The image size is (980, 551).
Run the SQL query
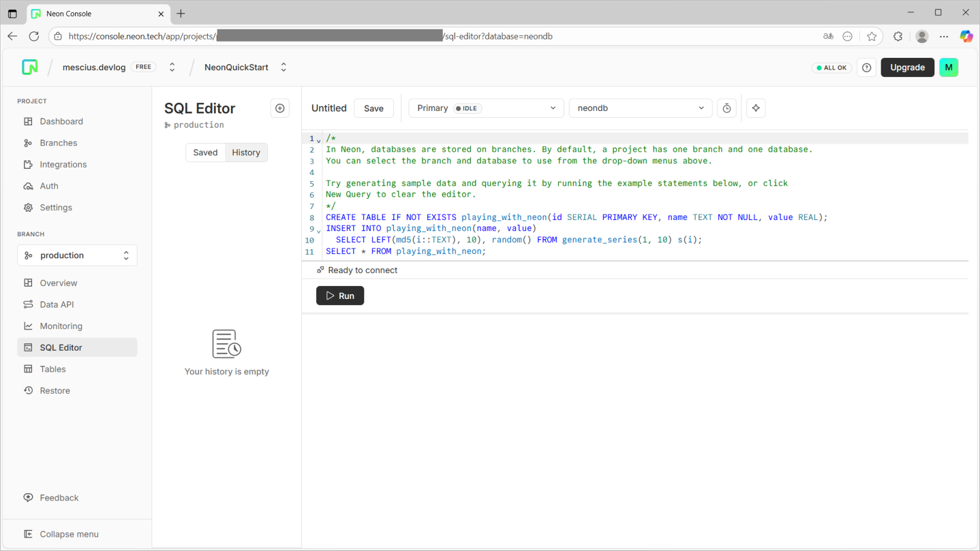click(x=340, y=296)
